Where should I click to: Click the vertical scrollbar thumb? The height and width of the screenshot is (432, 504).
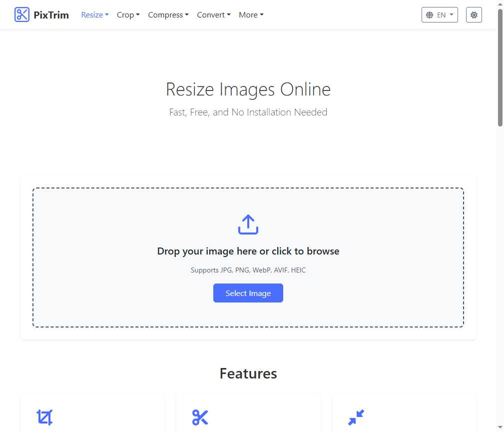(500, 67)
